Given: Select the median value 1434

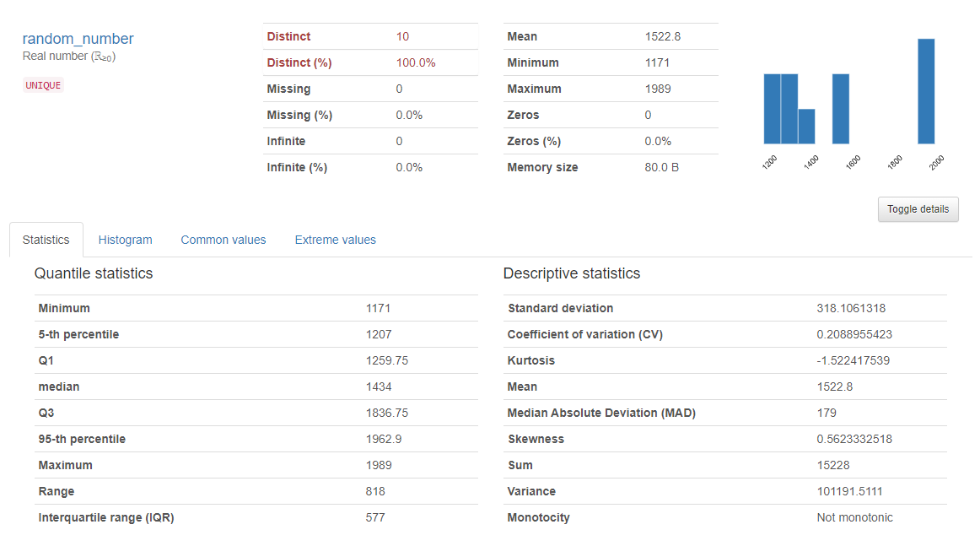Looking at the screenshot, I should point(379,387).
